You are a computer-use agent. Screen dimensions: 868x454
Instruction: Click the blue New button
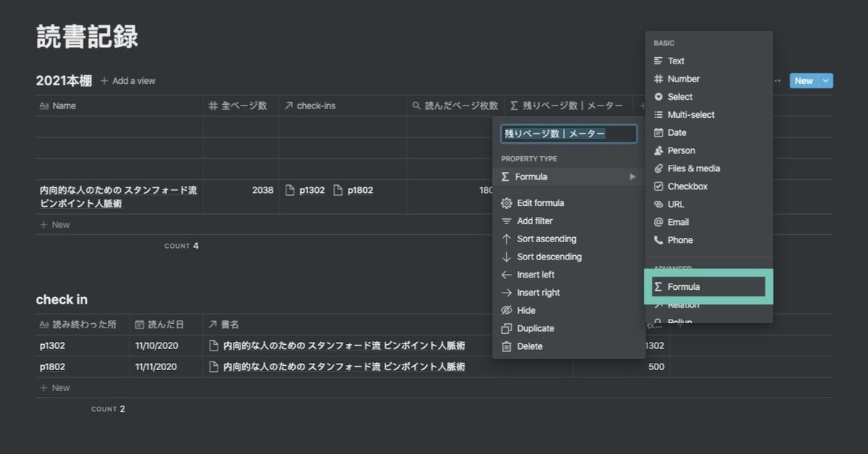[804, 81]
